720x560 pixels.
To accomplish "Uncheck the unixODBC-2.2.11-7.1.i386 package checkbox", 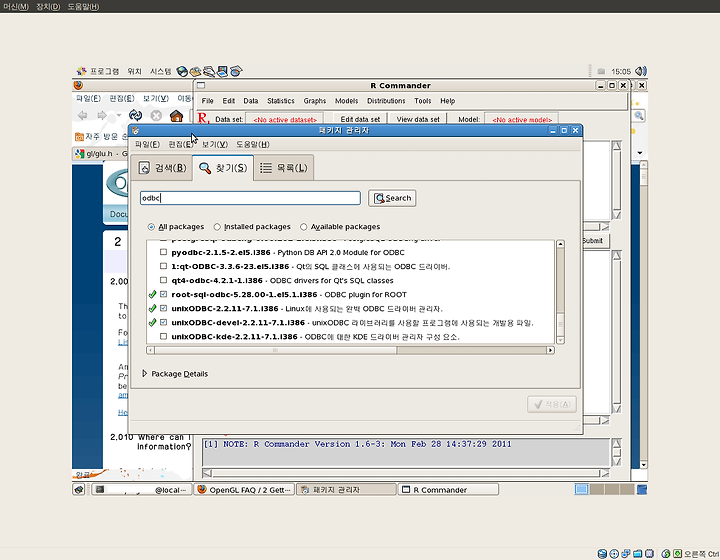I will click(163, 308).
